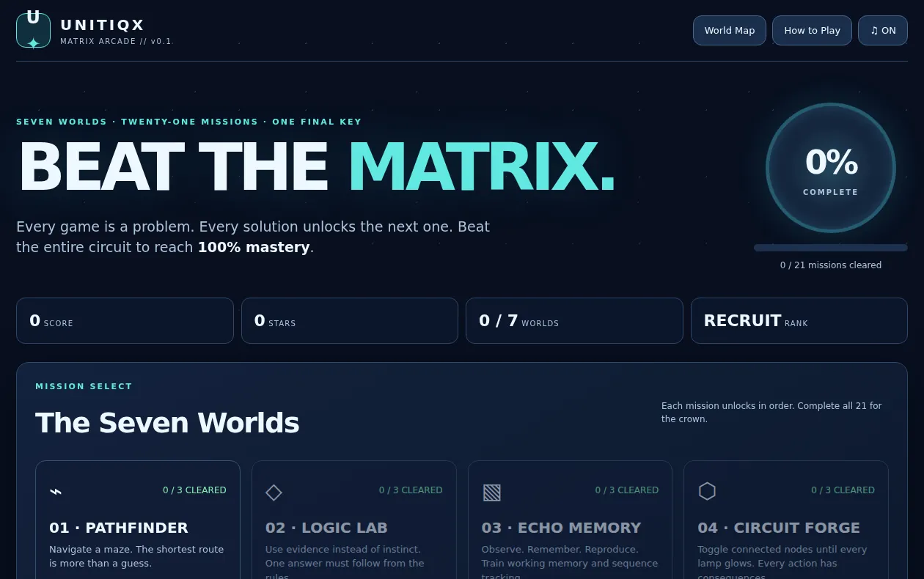Click the UNITIQX logo icon
Viewport: 924px width, 579px height.
[x=33, y=30]
